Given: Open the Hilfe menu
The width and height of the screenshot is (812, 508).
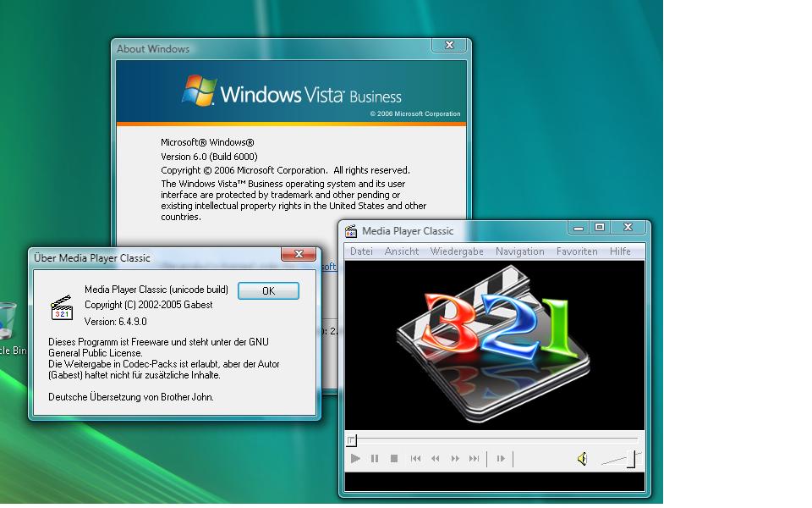Looking at the screenshot, I should 620,251.
